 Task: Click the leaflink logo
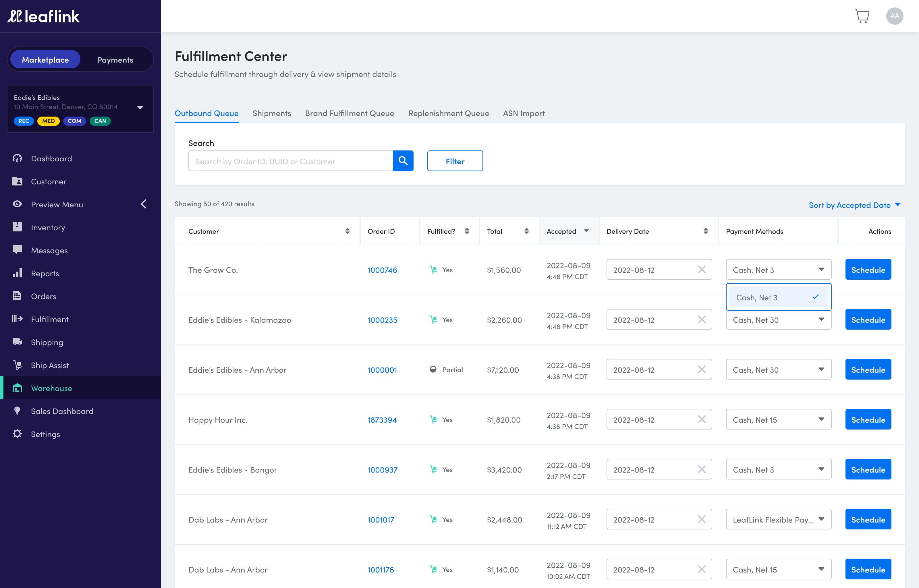click(44, 16)
